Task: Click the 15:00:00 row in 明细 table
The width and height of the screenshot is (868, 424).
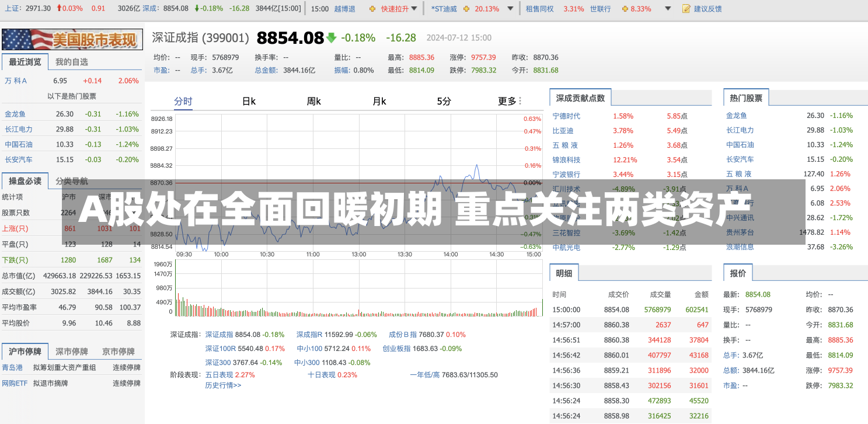Action: point(630,310)
